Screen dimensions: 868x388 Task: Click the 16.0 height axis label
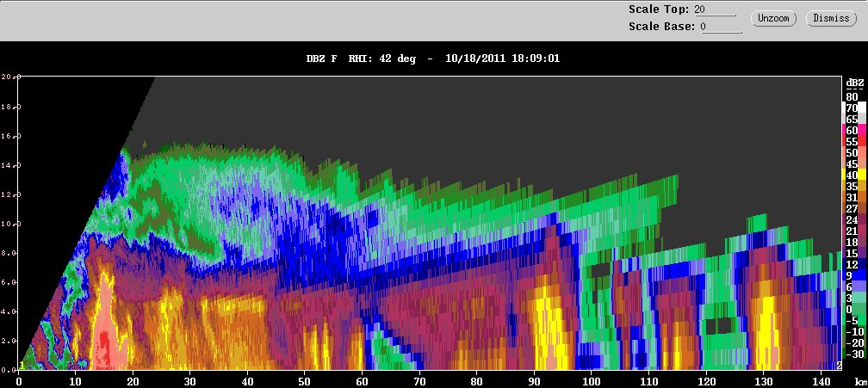pyautogui.click(x=10, y=135)
